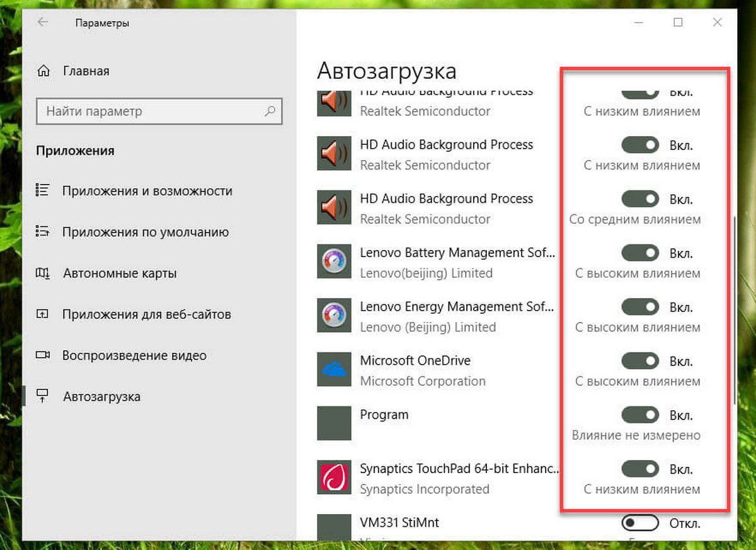The height and width of the screenshot is (550, 756).
Task: Close the Параметры window
Action: coord(717,23)
